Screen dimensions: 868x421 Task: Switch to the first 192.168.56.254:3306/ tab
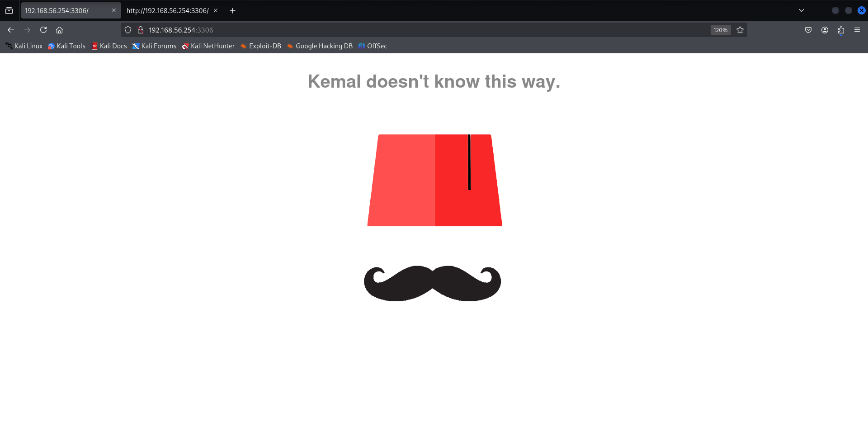(x=71, y=10)
